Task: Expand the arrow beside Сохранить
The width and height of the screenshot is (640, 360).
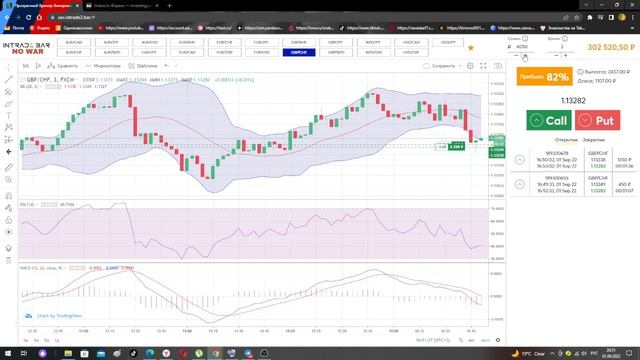Action: pos(460,66)
